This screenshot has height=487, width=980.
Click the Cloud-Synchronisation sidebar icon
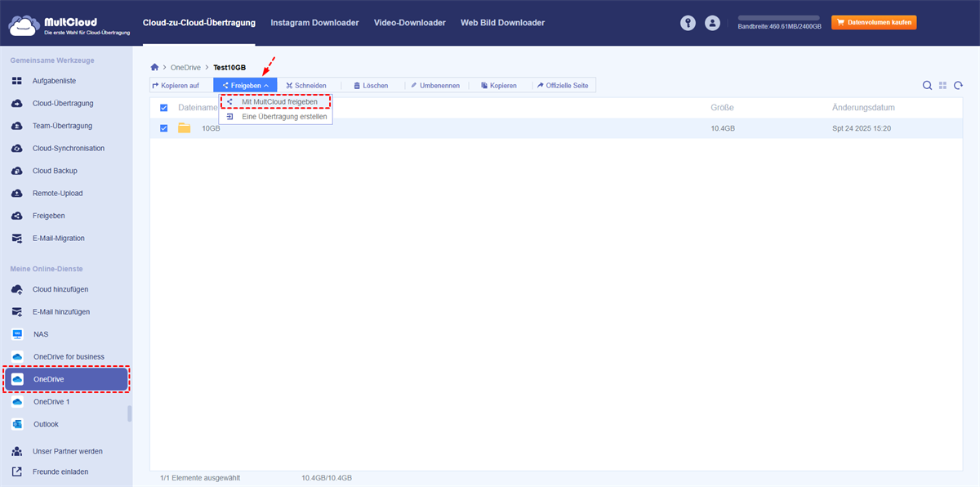point(17,149)
